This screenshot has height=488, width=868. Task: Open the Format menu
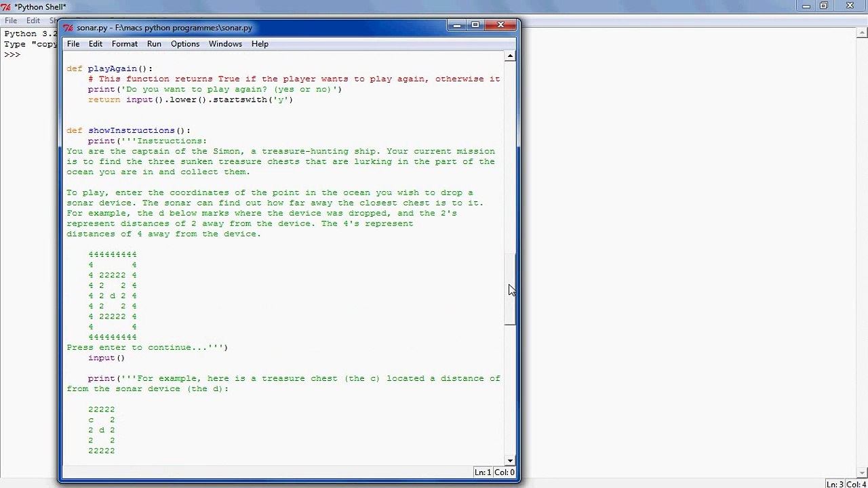click(x=125, y=44)
